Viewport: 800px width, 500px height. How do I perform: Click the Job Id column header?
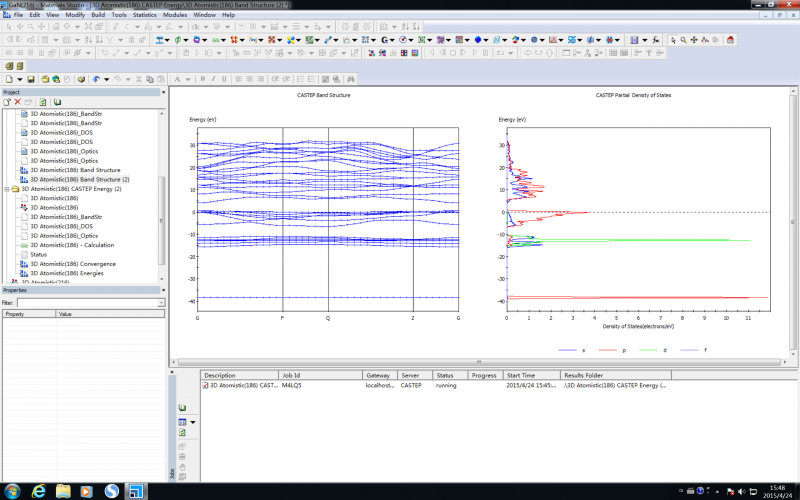(x=292, y=375)
